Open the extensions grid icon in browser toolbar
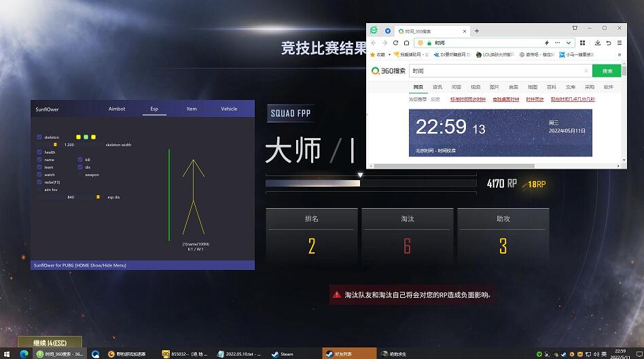This screenshot has width=644, height=359. click(582, 43)
